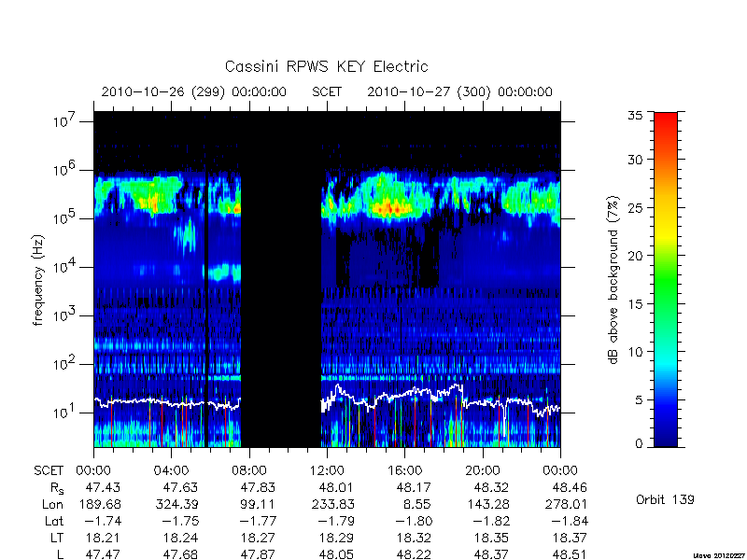
Task: Click the SCET time tick '20:00'
Action: (x=483, y=470)
